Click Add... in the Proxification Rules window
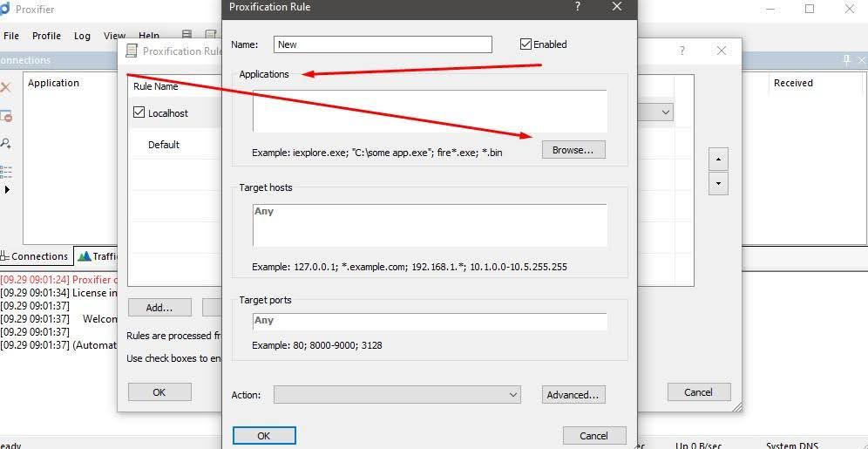The image size is (868, 449). click(x=159, y=308)
